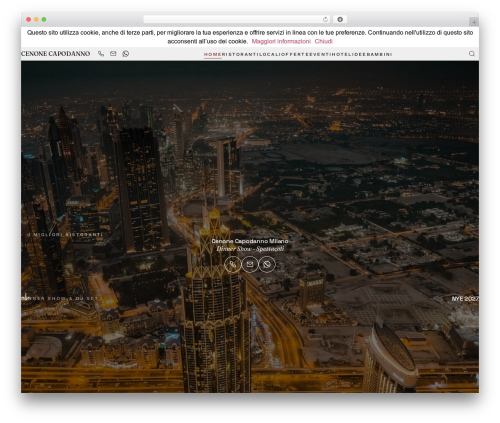Click the Cenone Capodanno Milano heading
The image size is (500, 423).
coord(250,241)
